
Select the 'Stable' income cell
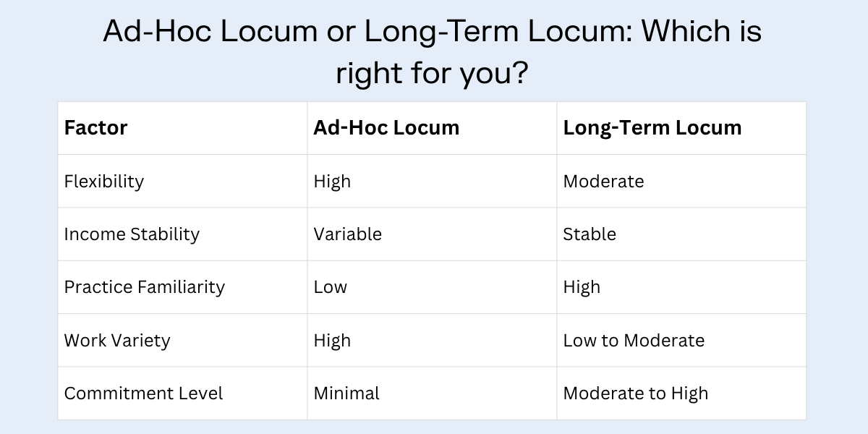tap(590, 234)
